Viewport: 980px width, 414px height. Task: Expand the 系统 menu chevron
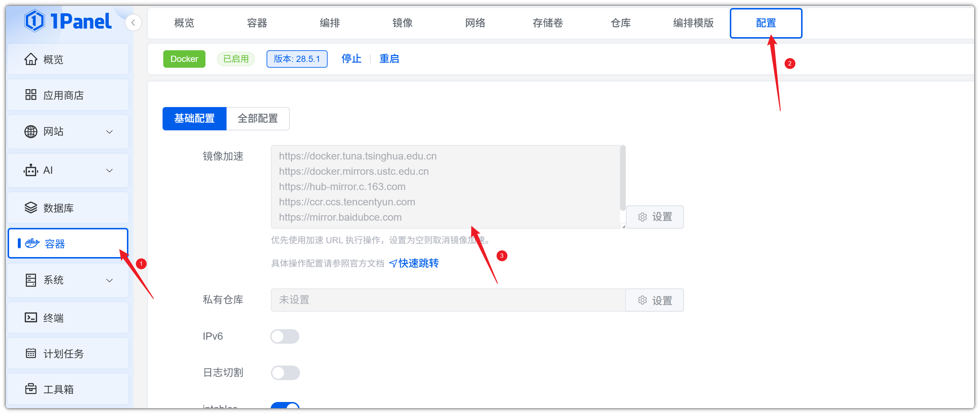coord(109,280)
